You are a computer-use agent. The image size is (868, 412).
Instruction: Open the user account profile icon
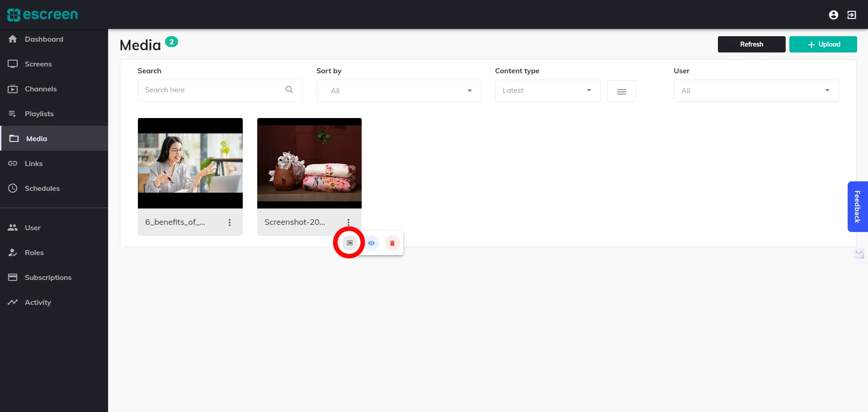tap(834, 15)
